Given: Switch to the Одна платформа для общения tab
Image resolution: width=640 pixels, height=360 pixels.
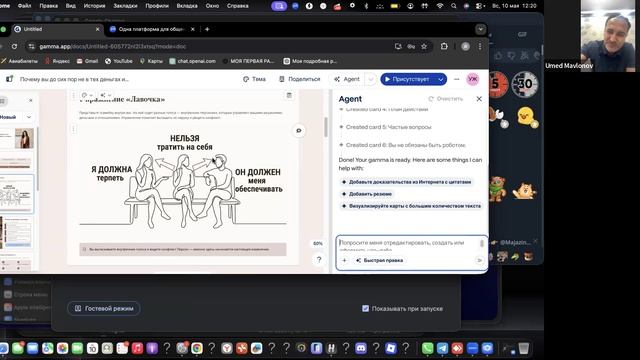Looking at the screenshot, I should 151,29.
